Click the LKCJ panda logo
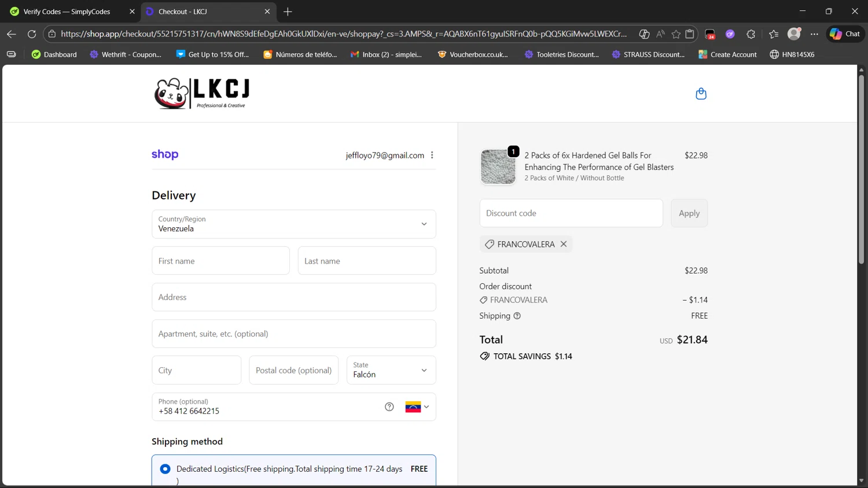Viewport: 868px width, 488px height. pos(202,93)
